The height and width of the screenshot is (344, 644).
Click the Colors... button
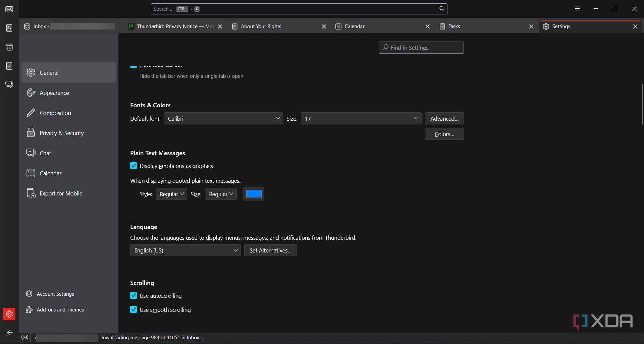pos(444,134)
